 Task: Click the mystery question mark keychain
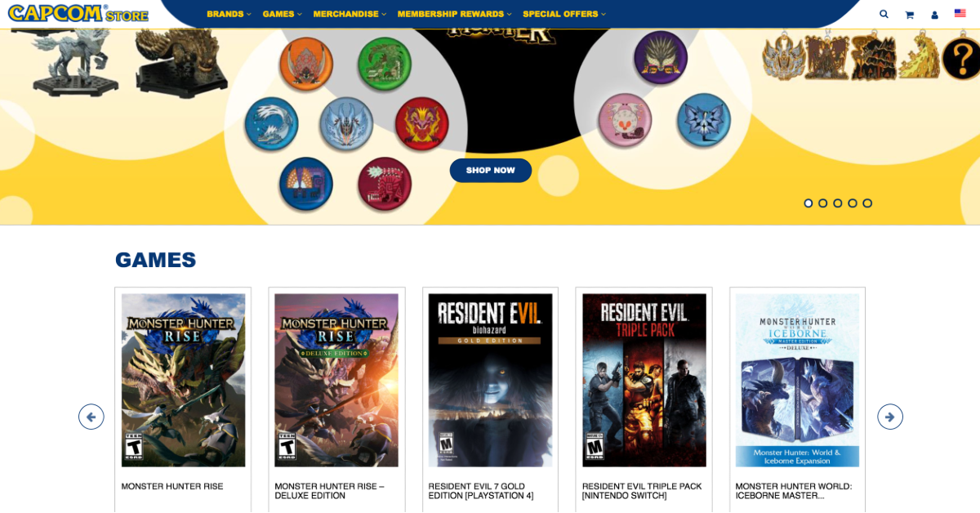[x=960, y=58]
